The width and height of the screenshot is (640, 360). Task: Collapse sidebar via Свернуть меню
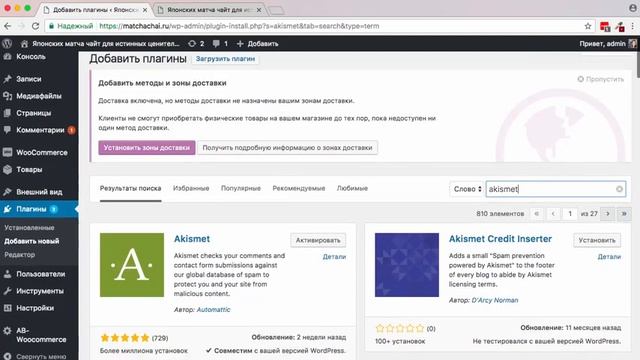click(40, 356)
